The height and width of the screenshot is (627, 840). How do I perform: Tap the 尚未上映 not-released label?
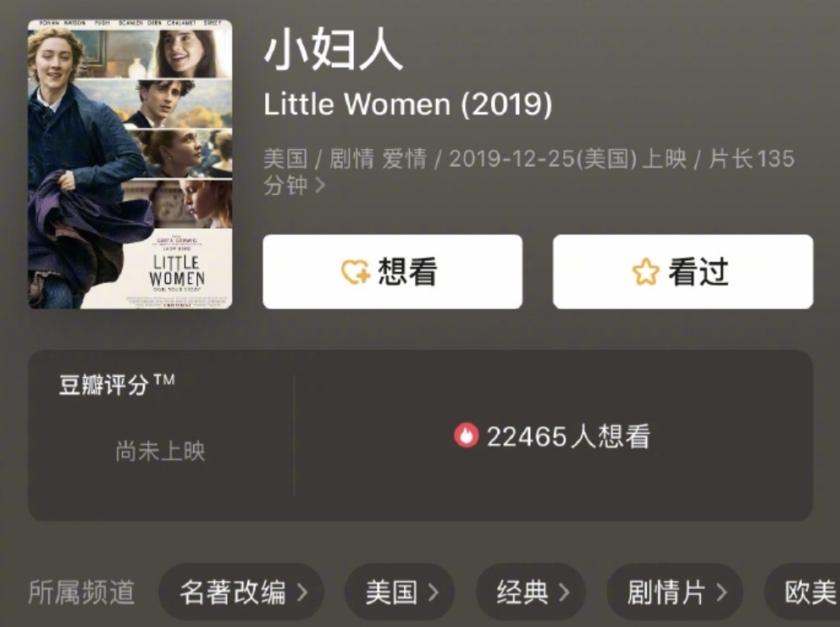click(x=161, y=452)
